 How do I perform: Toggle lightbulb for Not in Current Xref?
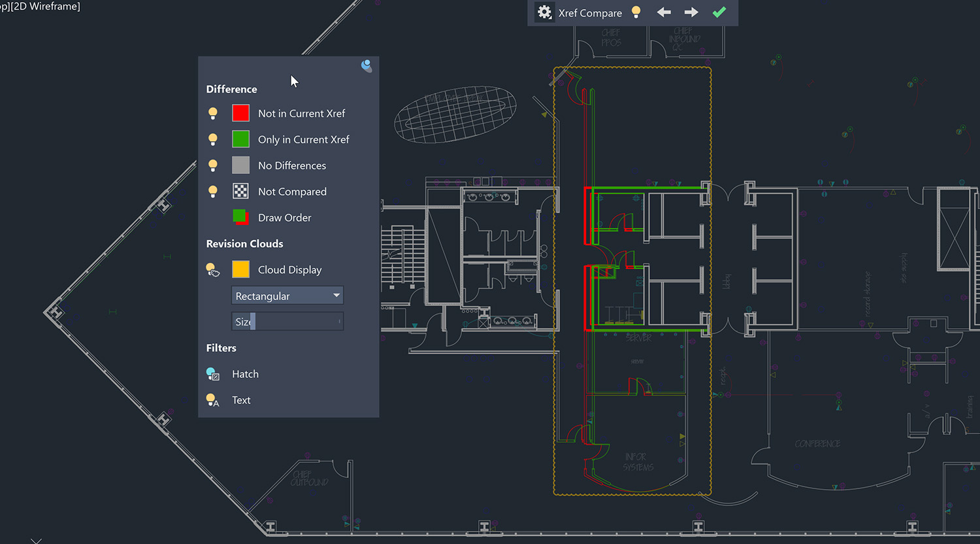pos(213,113)
